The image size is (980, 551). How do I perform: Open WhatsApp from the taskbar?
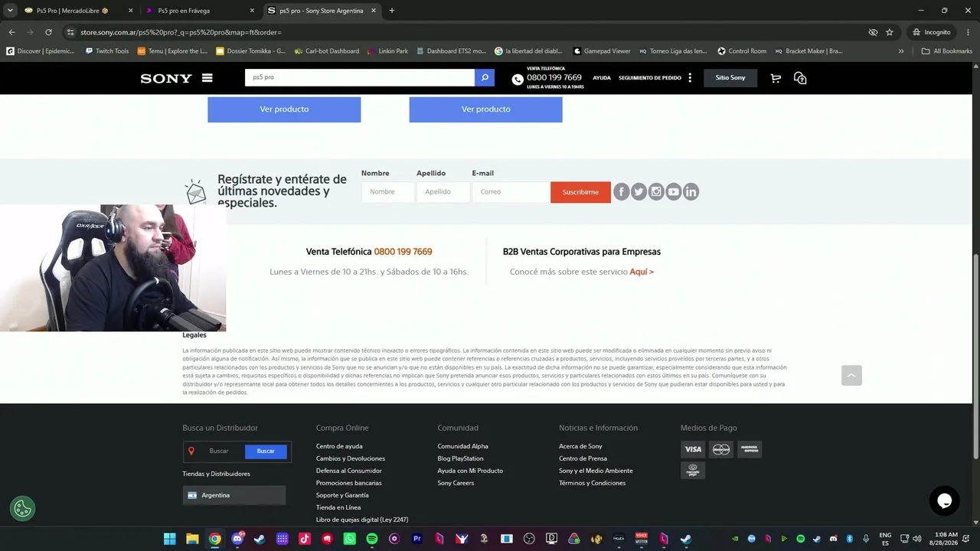pos(349,539)
